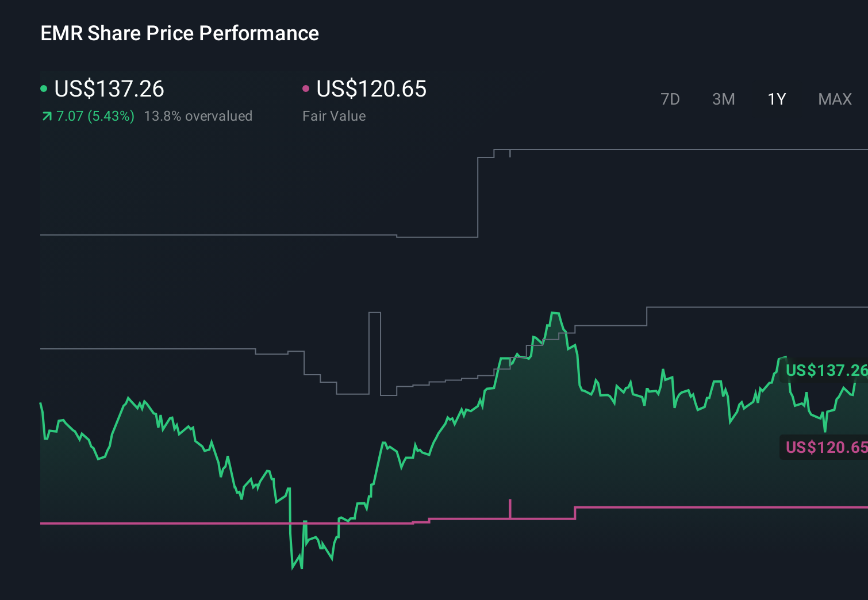Click the US$137.26 price label on the chart
Image resolution: width=868 pixels, height=600 pixels.
coord(826,371)
